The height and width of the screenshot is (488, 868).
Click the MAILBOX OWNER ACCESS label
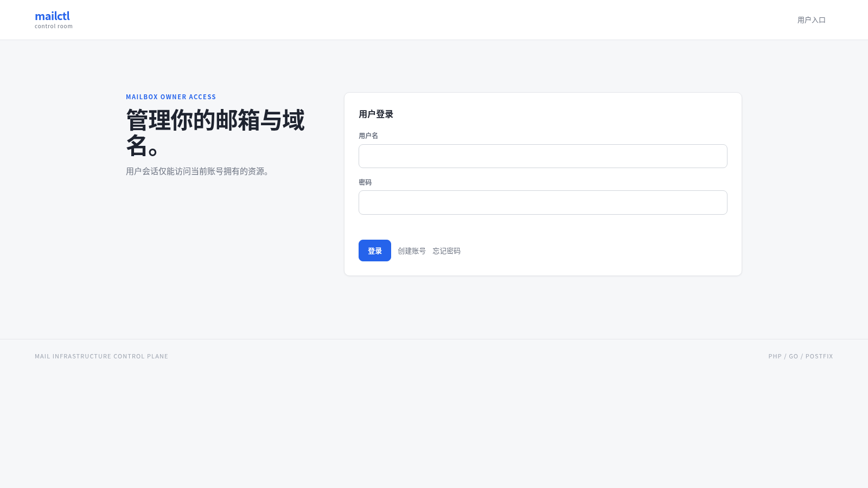[x=171, y=97]
